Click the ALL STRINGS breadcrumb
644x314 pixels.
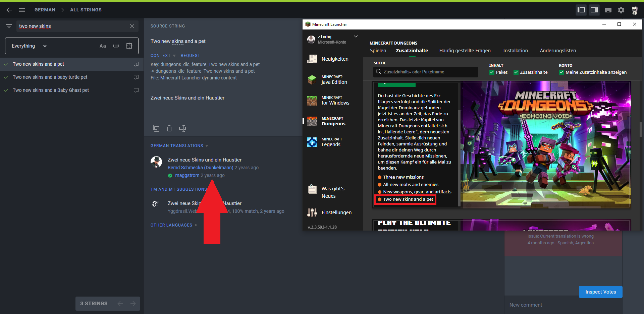[x=86, y=10]
